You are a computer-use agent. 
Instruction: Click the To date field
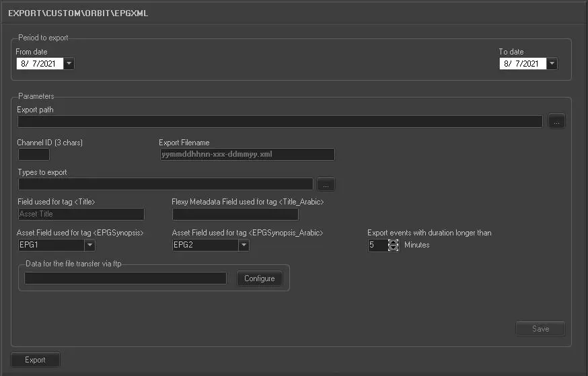pos(522,64)
